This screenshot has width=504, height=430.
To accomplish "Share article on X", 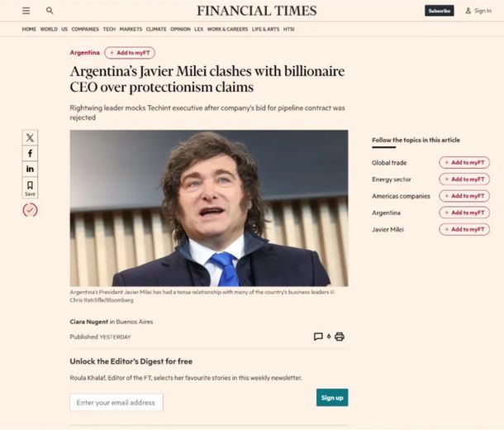I will pos(31,138).
